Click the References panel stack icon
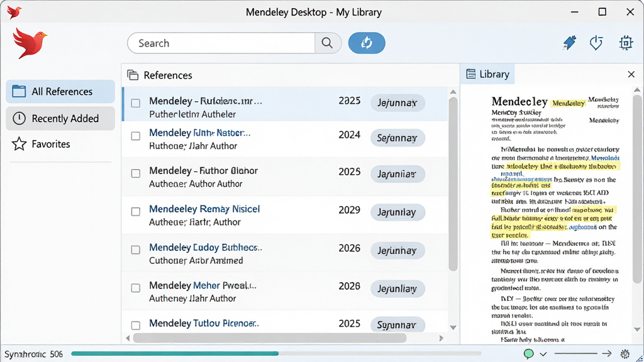The image size is (644, 362). pyautogui.click(x=133, y=75)
